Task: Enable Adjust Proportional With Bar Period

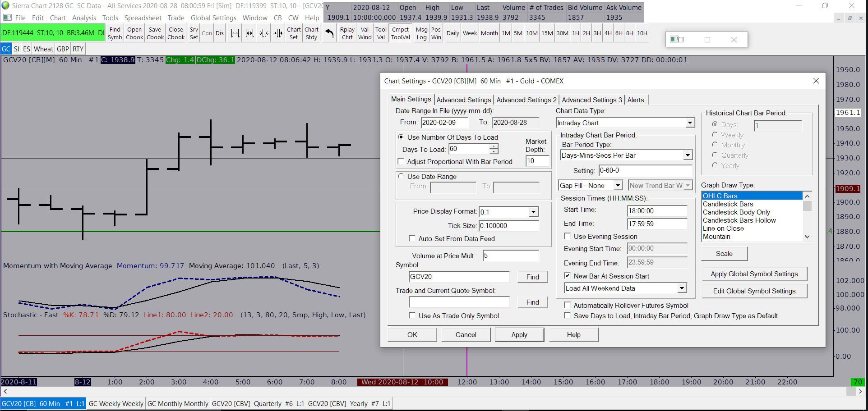Action: [x=401, y=162]
